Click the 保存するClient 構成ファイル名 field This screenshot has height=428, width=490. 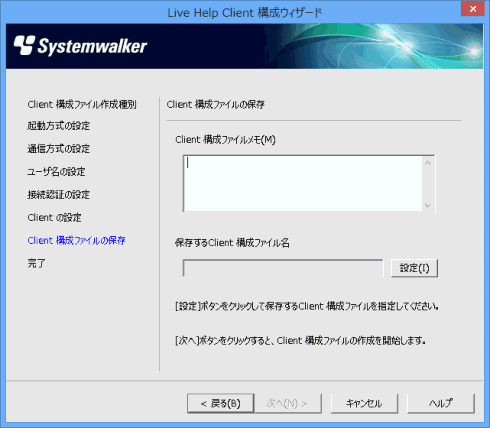(x=283, y=268)
